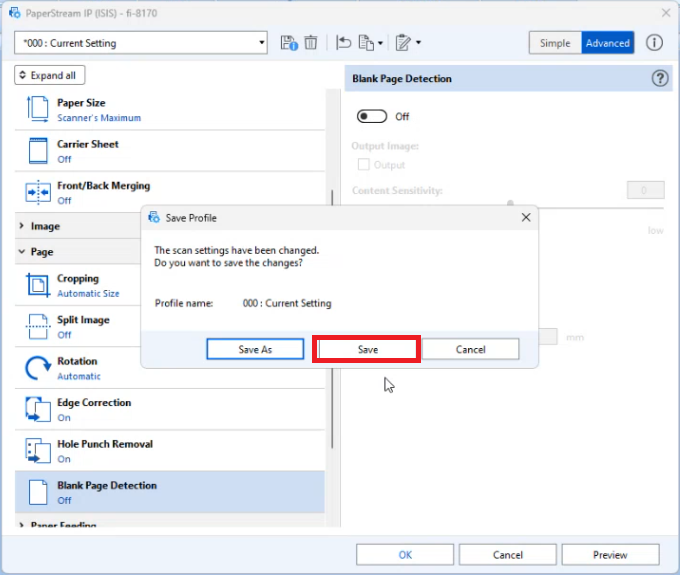Click the delete profile trash icon
The height and width of the screenshot is (575, 680).
[311, 43]
